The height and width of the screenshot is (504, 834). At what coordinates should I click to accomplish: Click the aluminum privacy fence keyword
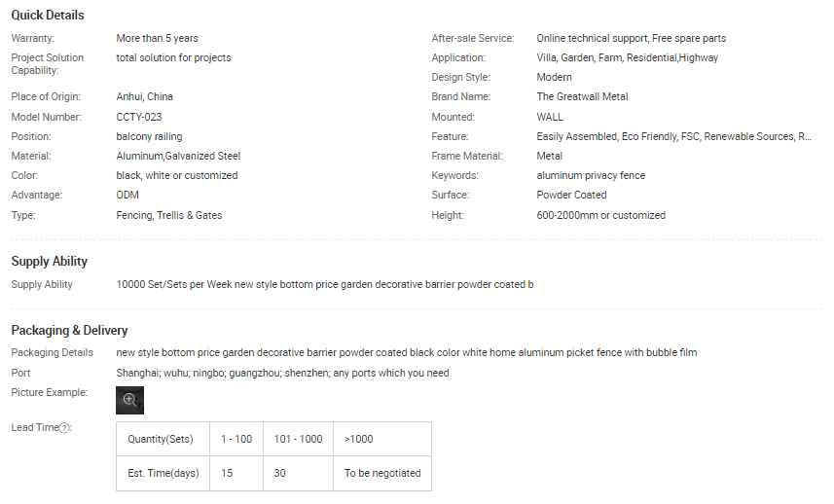591,176
